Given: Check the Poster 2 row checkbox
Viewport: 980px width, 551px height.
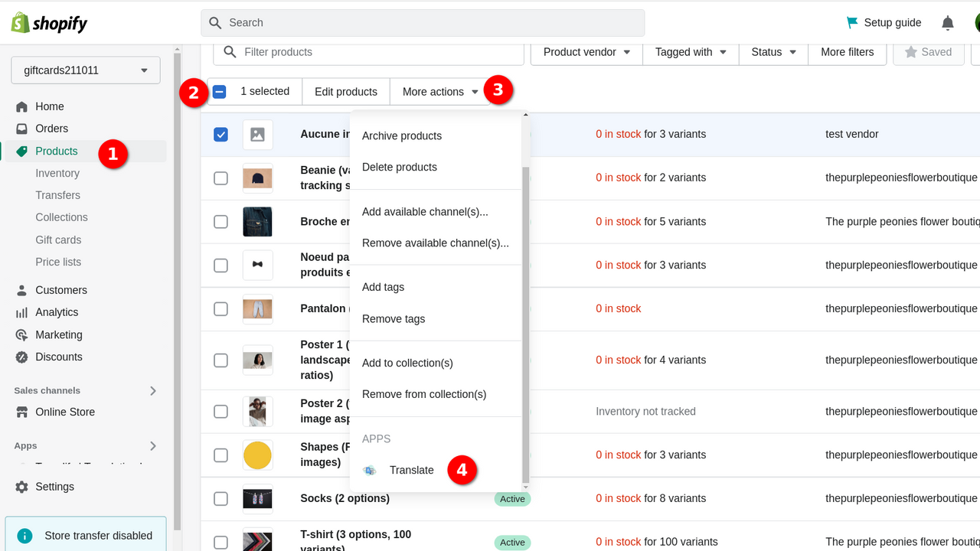Looking at the screenshot, I should coord(220,411).
